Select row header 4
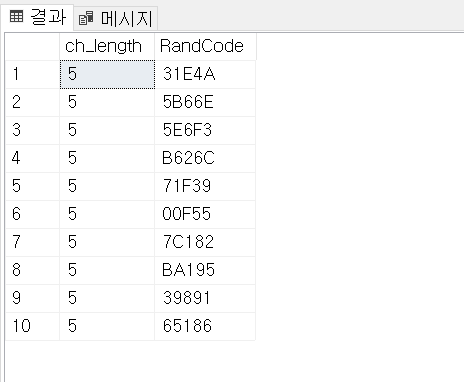 pyautogui.click(x=32, y=158)
